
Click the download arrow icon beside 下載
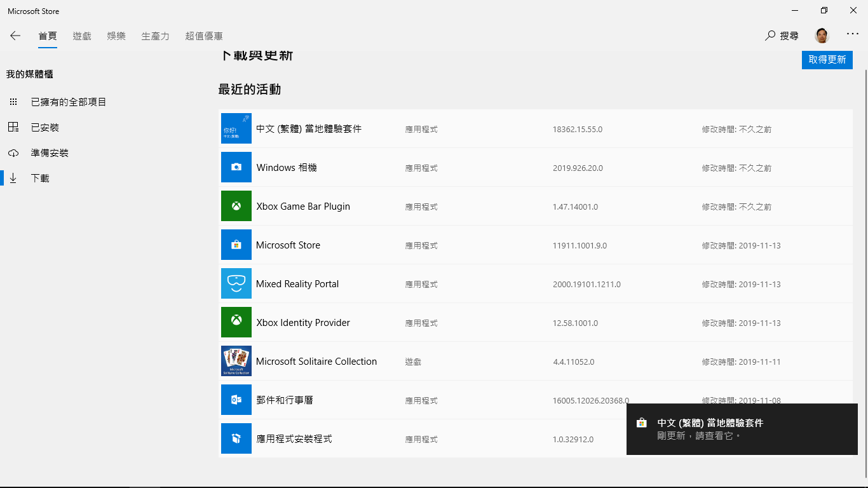pos(13,179)
